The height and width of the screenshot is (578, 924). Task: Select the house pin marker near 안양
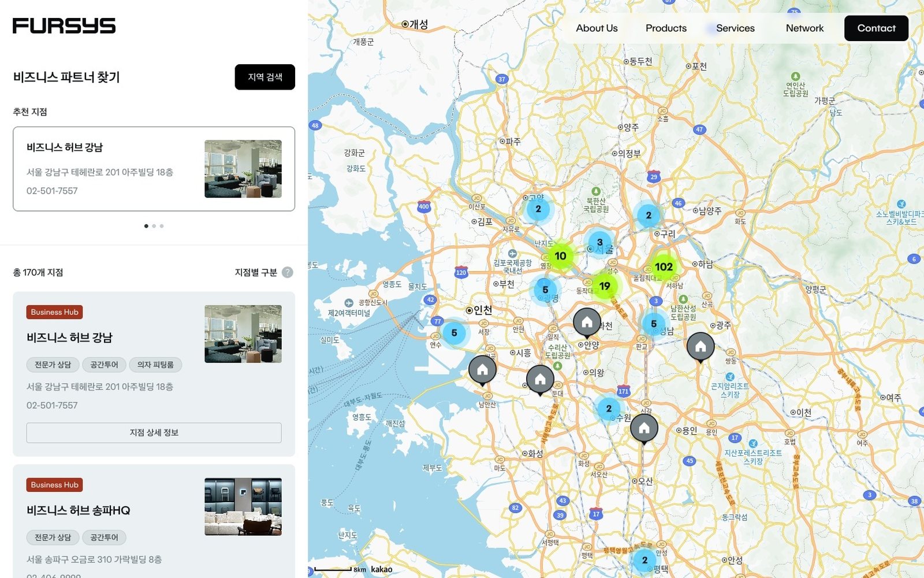point(587,323)
